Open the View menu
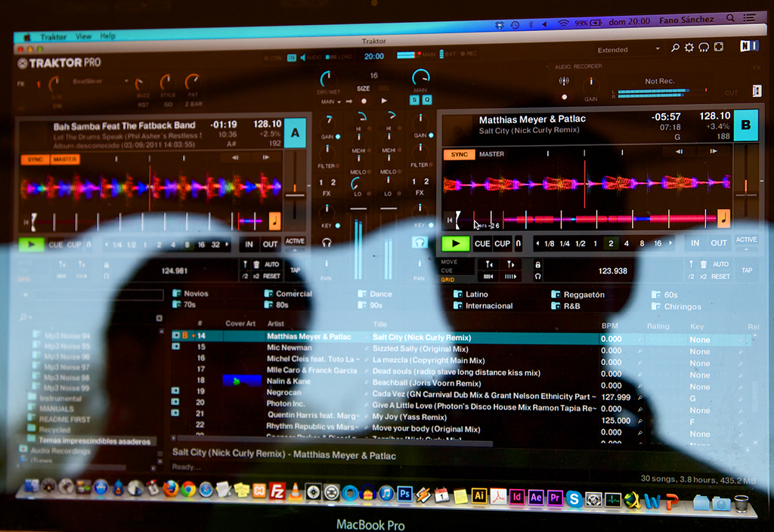 click(x=83, y=36)
